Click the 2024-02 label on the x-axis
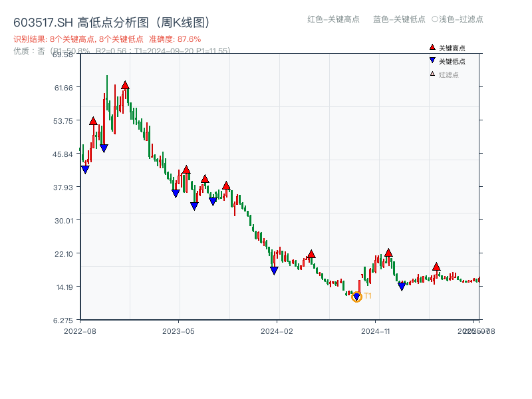 (278, 331)
